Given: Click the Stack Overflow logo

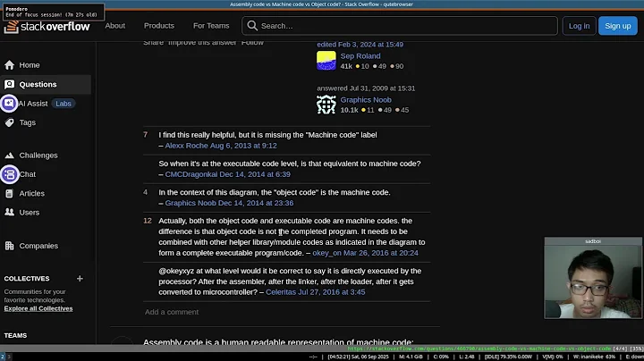Looking at the screenshot, I should click(x=47, y=27).
